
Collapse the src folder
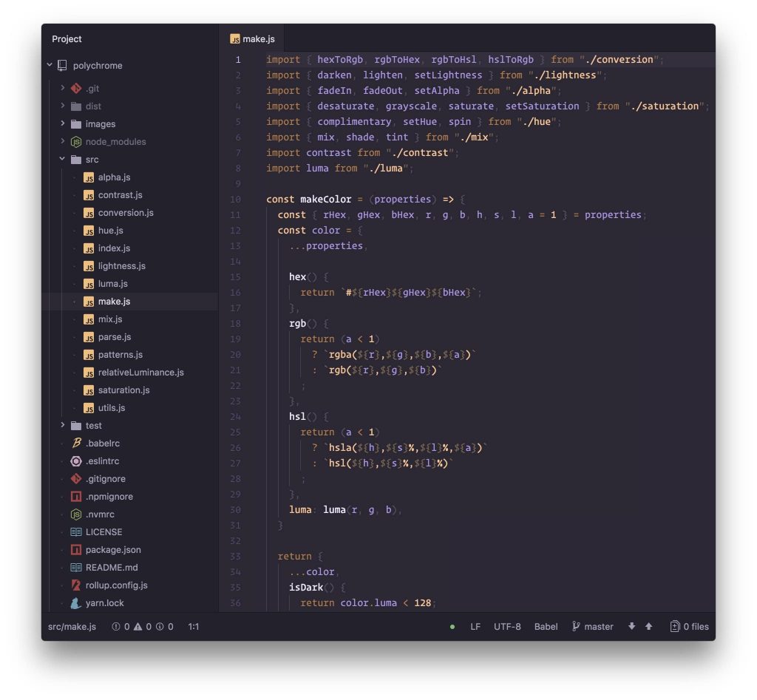click(63, 160)
